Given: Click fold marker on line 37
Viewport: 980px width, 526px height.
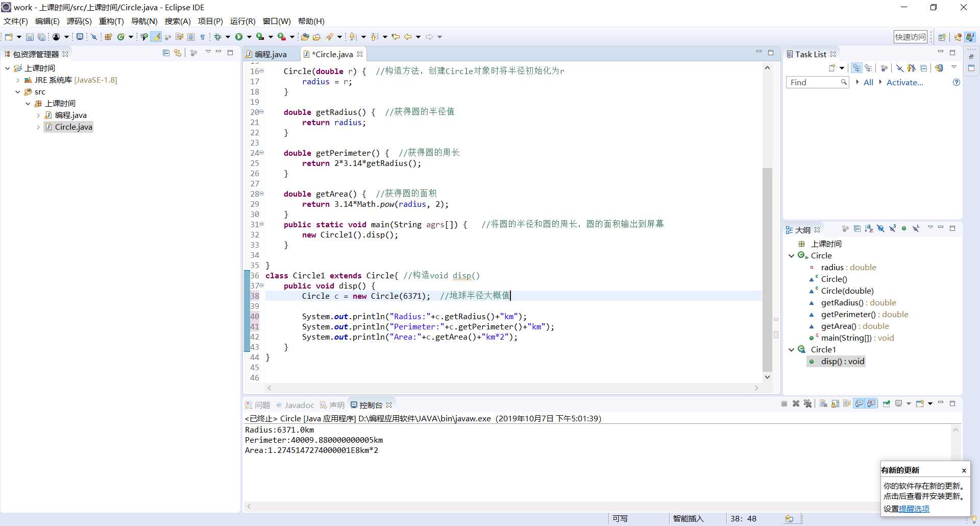Looking at the screenshot, I should click(262, 285).
